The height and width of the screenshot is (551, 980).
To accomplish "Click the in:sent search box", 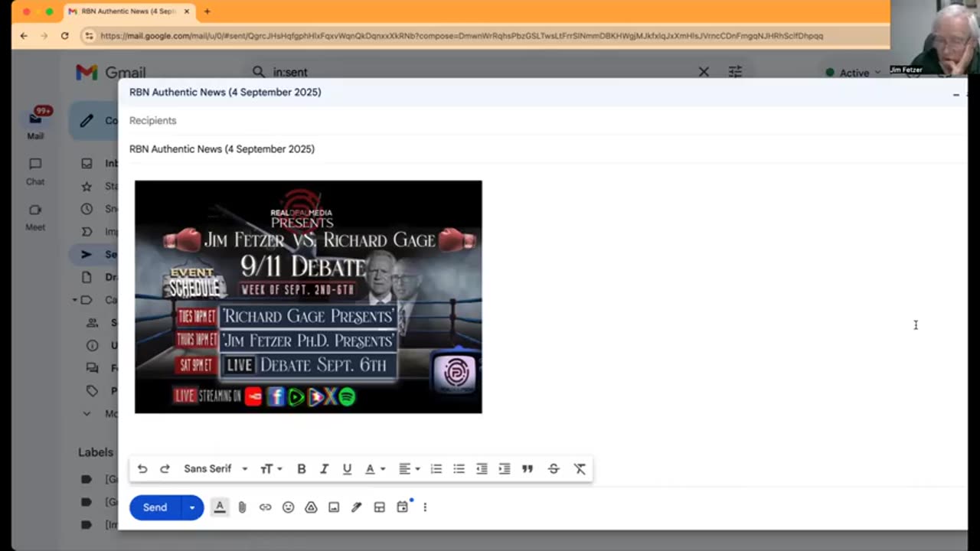I will pos(481,73).
